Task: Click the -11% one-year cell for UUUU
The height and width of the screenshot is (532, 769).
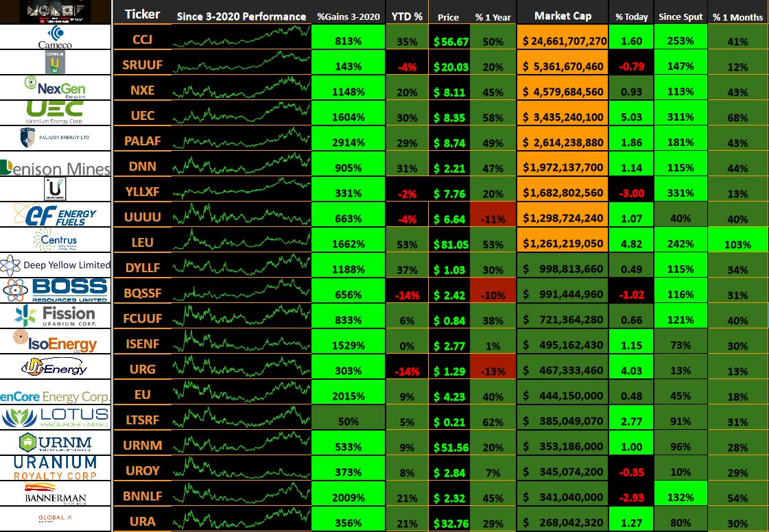Action: (493, 215)
